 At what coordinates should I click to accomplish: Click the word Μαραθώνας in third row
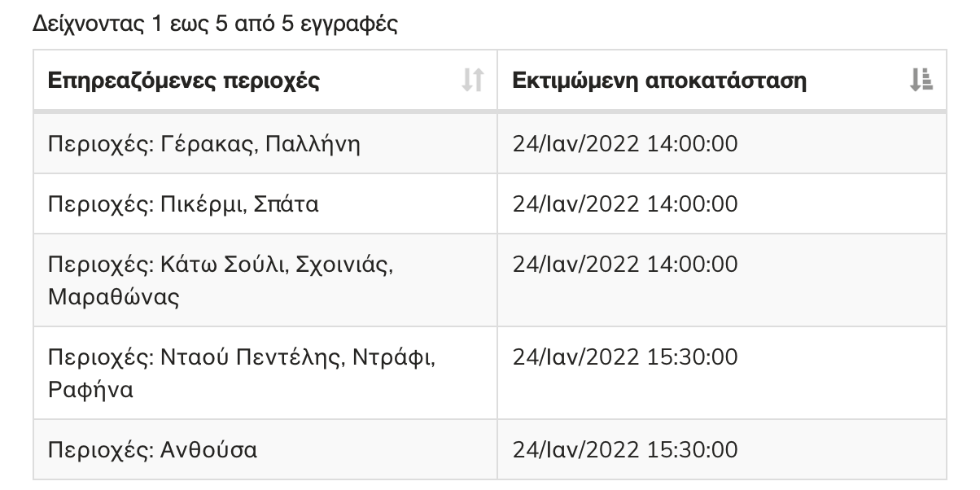tap(114, 296)
